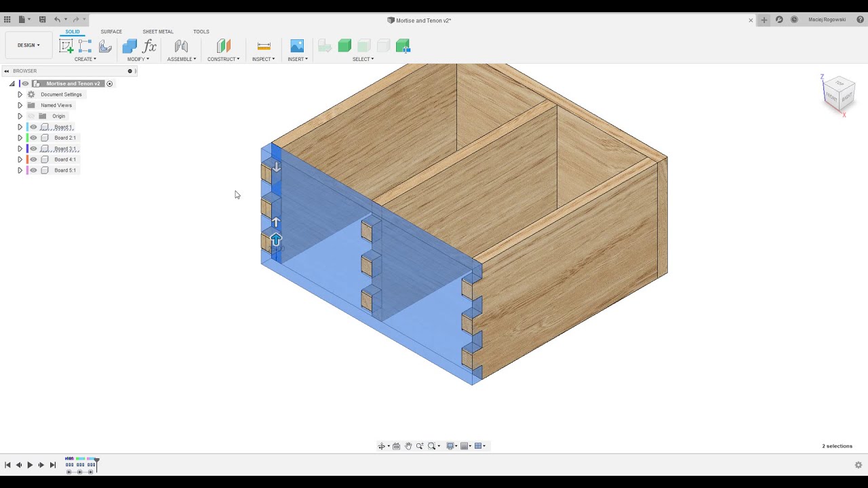Collapse the BROWSER panel arrows
Image resolution: width=868 pixels, height=488 pixels.
pyautogui.click(x=6, y=70)
